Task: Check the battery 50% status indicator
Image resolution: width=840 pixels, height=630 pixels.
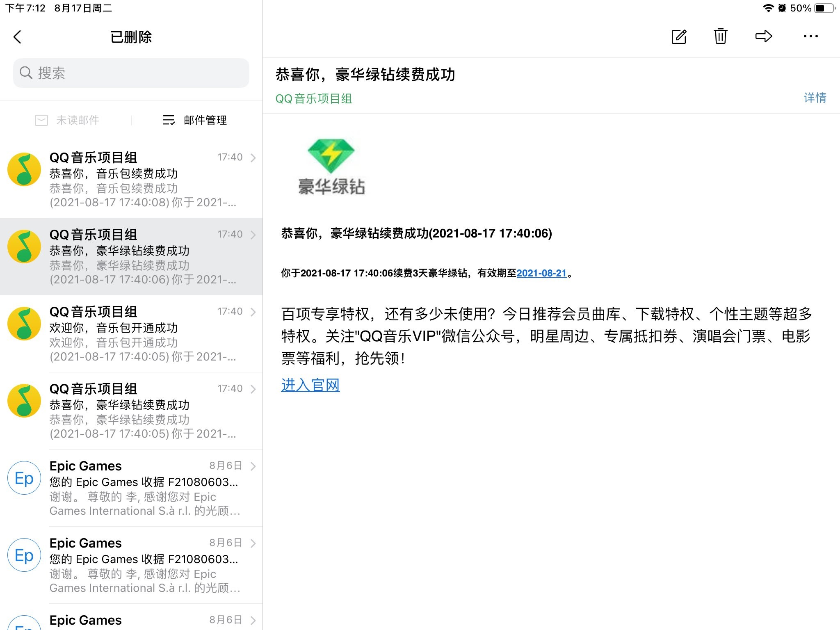Action: 813,8
